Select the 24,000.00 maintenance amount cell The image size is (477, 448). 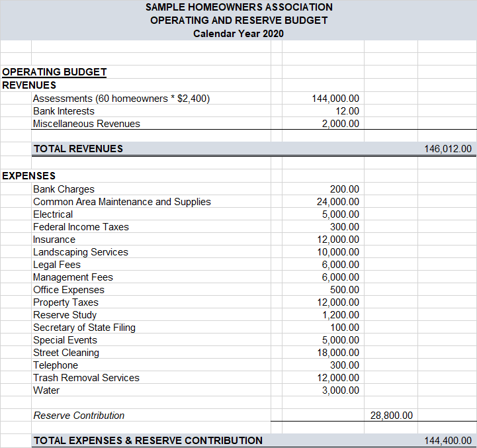tap(338, 202)
